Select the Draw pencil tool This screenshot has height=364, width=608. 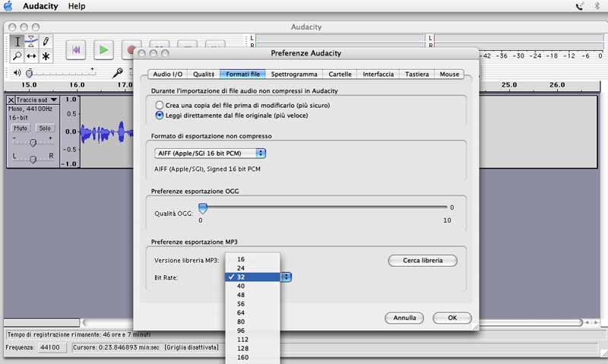46,42
